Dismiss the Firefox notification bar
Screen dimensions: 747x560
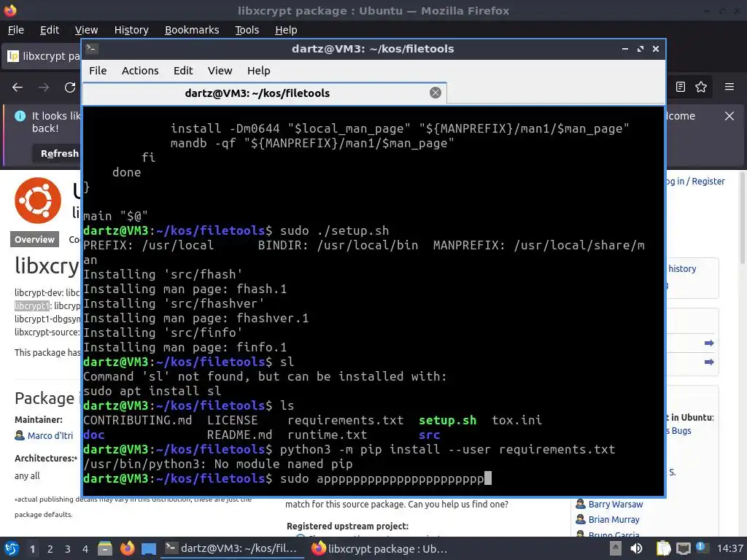coord(729,116)
